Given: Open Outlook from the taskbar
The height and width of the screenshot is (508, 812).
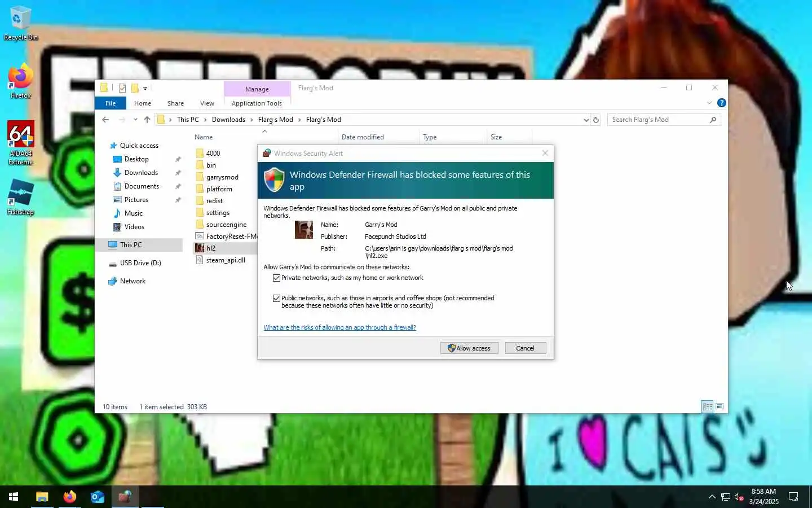Looking at the screenshot, I should (97, 497).
